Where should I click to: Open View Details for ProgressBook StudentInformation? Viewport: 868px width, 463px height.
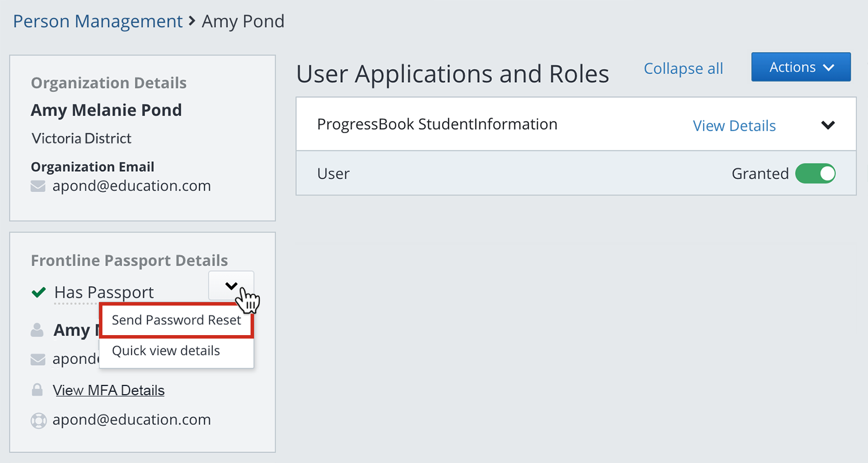[x=734, y=126]
